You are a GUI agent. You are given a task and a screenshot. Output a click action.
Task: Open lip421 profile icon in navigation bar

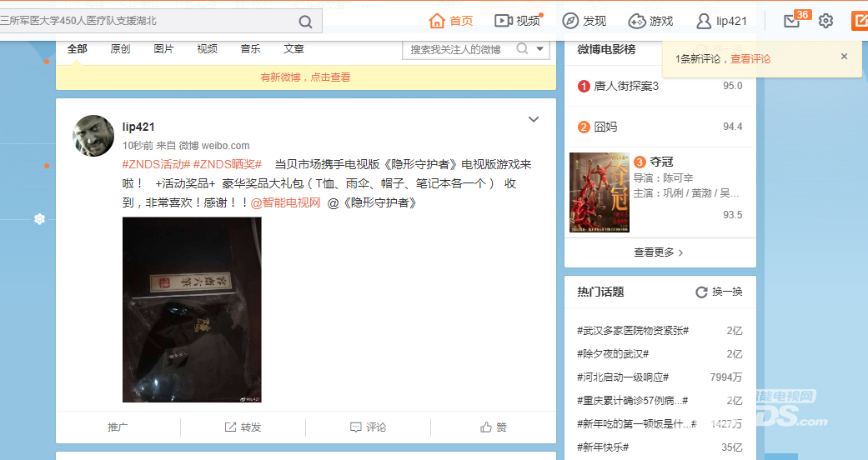click(x=704, y=21)
